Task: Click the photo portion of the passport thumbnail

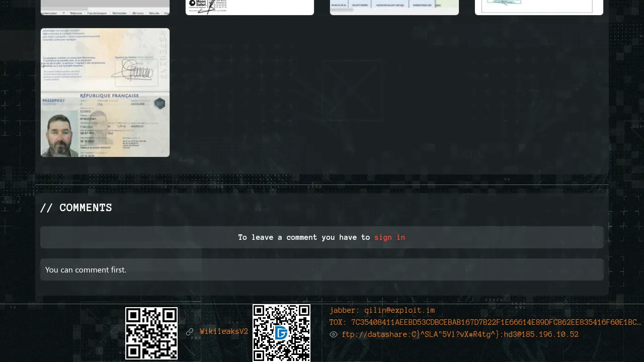Action: pos(59,136)
